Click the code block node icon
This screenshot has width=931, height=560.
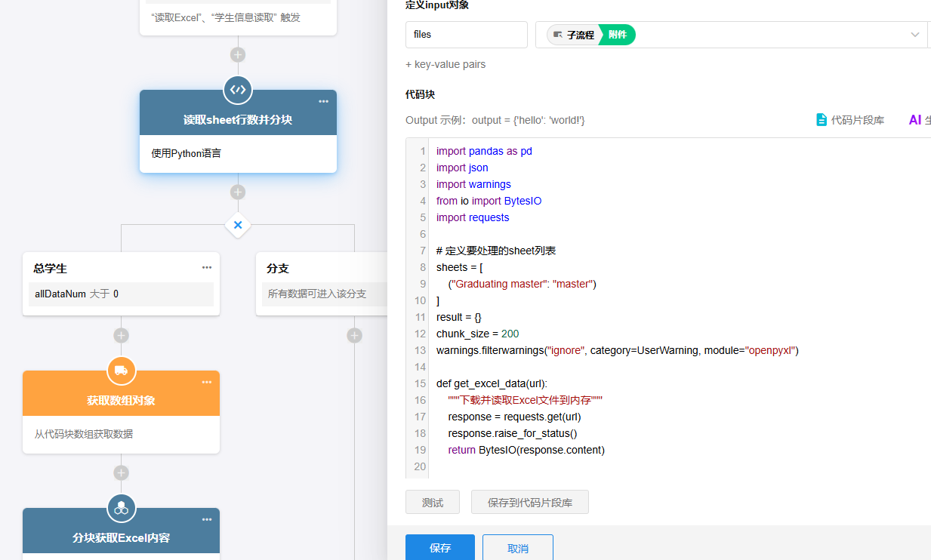tap(238, 90)
